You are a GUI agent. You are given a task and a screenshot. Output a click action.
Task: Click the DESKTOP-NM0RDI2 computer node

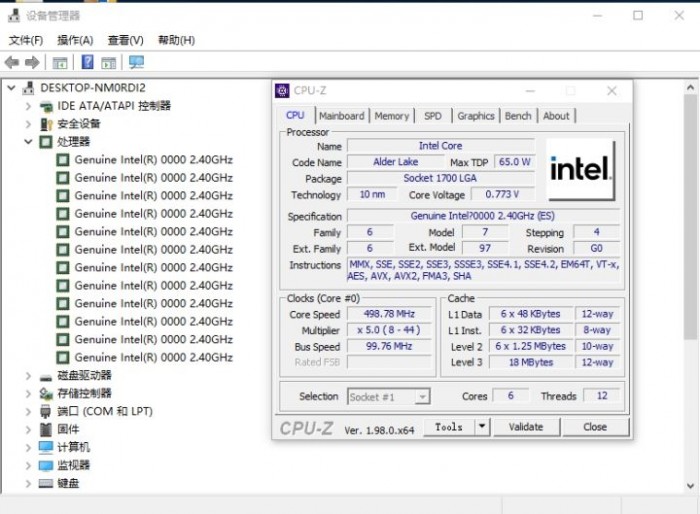tap(92, 88)
